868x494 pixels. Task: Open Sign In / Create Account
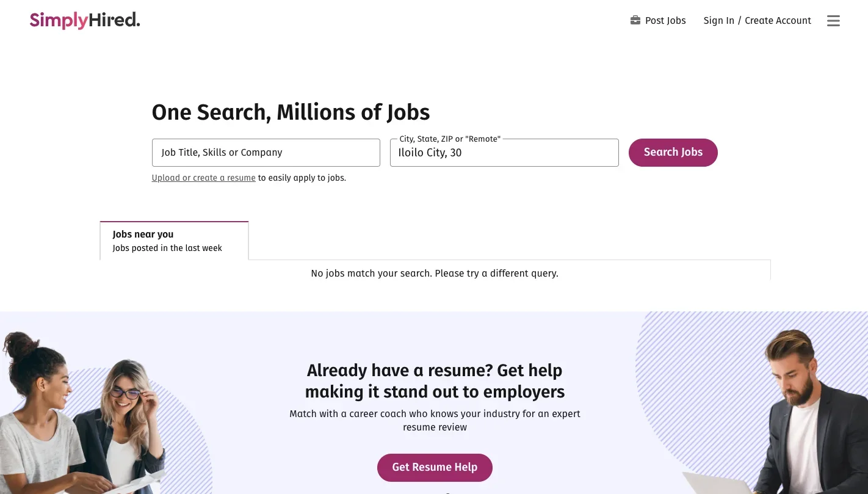tap(757, 21)
